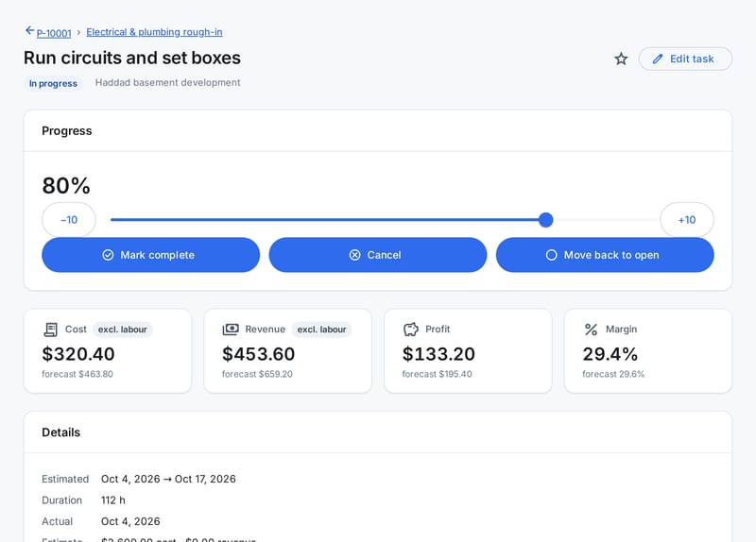Click the 29.4% margin value
The image size is (756, 542).
coord(610,354)
